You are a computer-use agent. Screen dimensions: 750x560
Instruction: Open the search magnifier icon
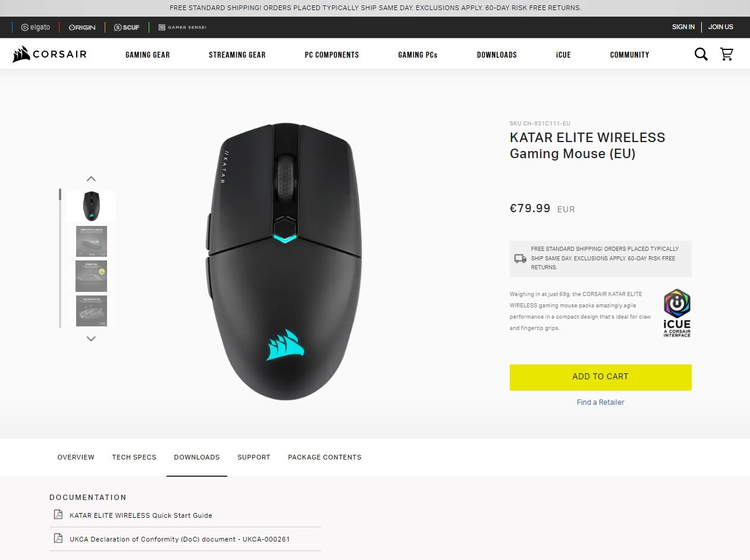(701, 55)
